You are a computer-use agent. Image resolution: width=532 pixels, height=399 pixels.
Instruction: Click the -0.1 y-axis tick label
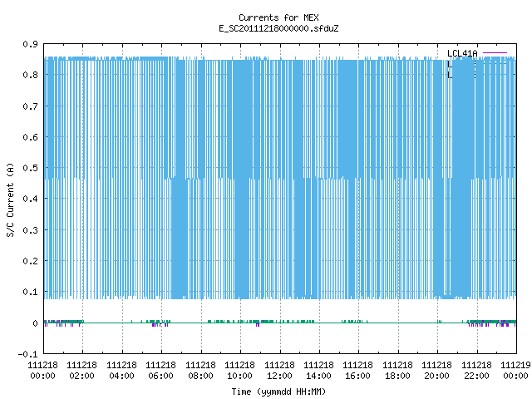tap(27, 354)
